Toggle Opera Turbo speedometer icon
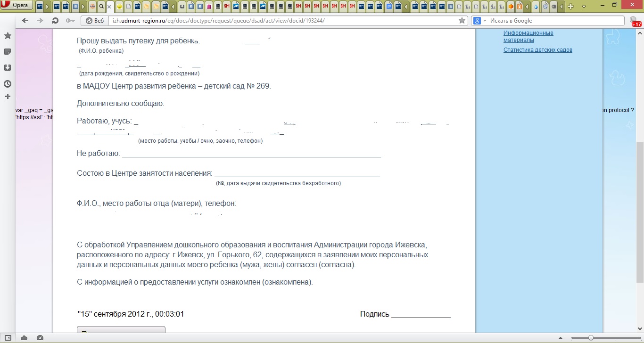 pos(40,338)
